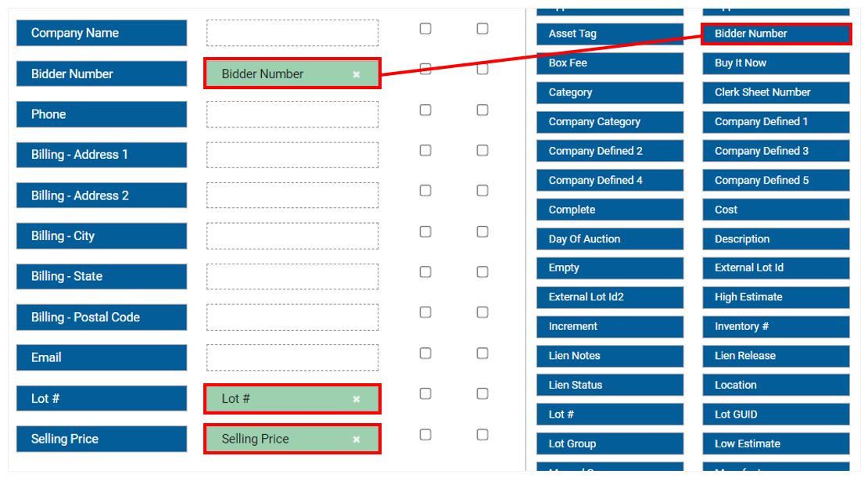
Task: Click the empty drop field beside Company Name
Action: [292, 33]
